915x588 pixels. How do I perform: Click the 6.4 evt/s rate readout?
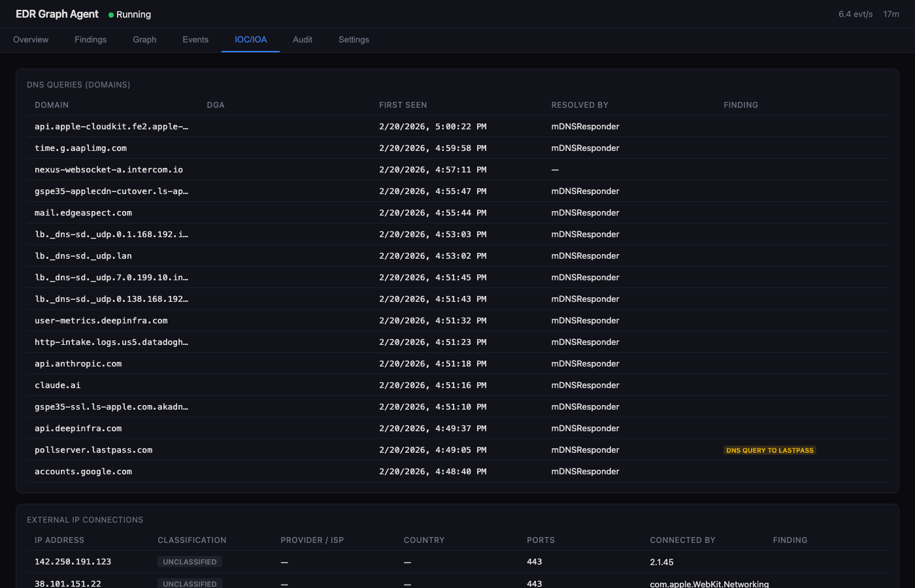click(x=856, y=14)
